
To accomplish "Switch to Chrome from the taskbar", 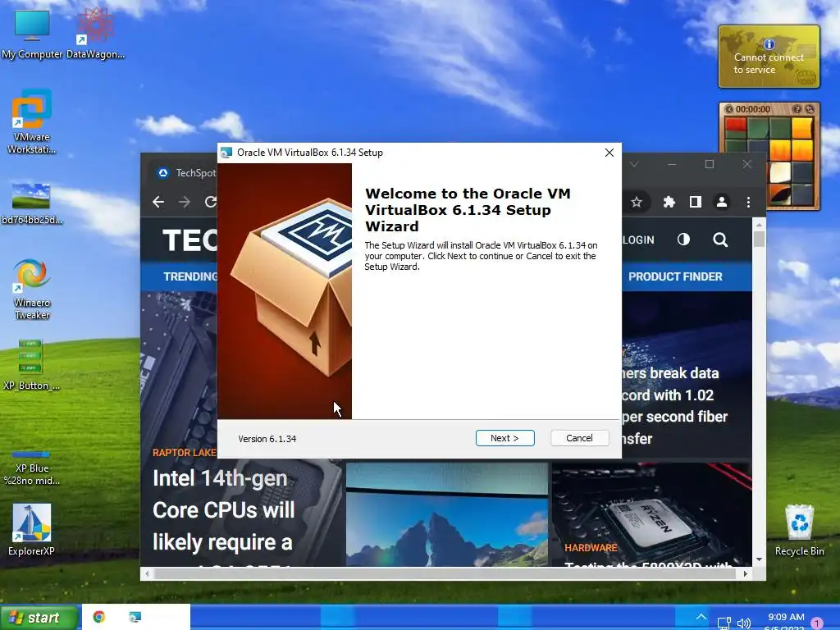I will 98,617.
